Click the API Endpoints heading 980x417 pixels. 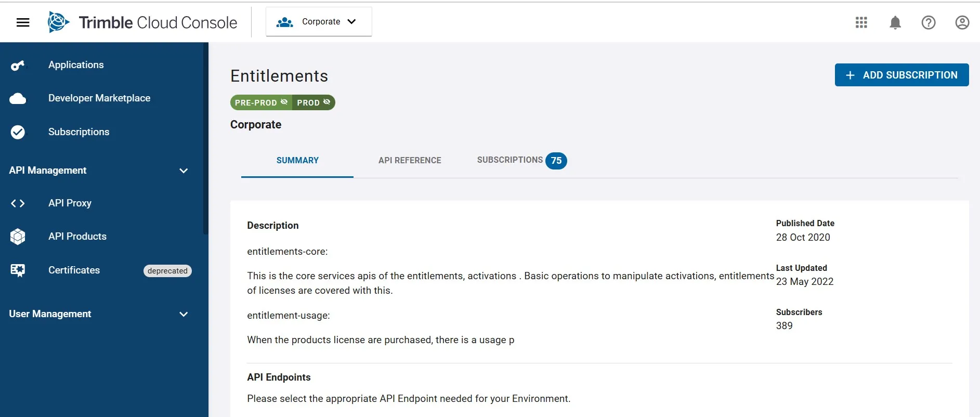click(x=279, y=377)
